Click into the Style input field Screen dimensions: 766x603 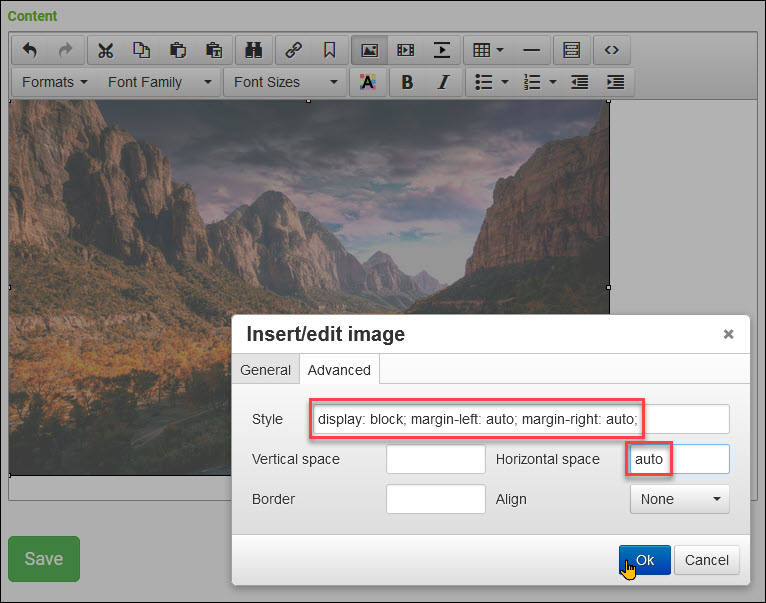pos(521,419)
